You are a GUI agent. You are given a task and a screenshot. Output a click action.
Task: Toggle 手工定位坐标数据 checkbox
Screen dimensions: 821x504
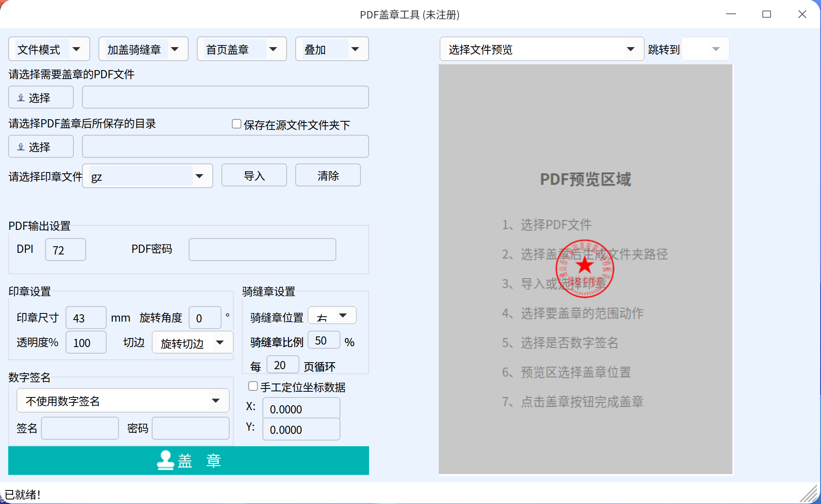tap(253, 386)
